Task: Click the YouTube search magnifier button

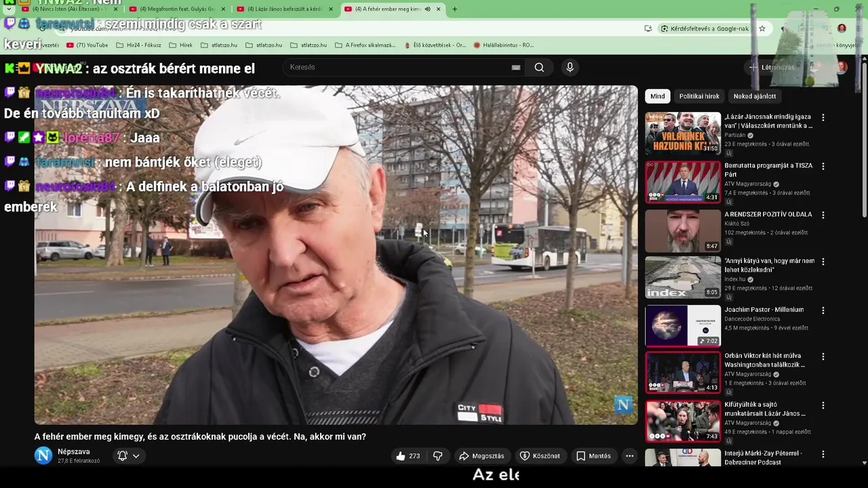Action: (539, 67)
